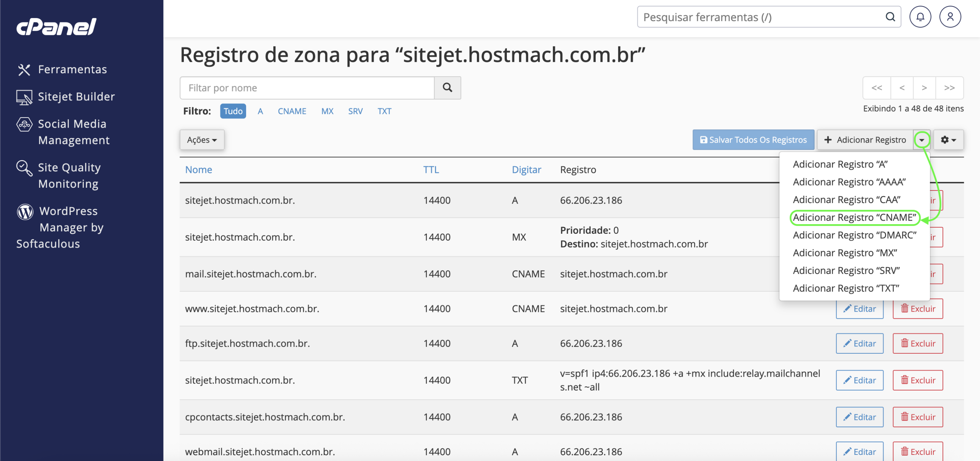Open Site Quality Monitoring in the sidebar

click(x=59, y=176)
